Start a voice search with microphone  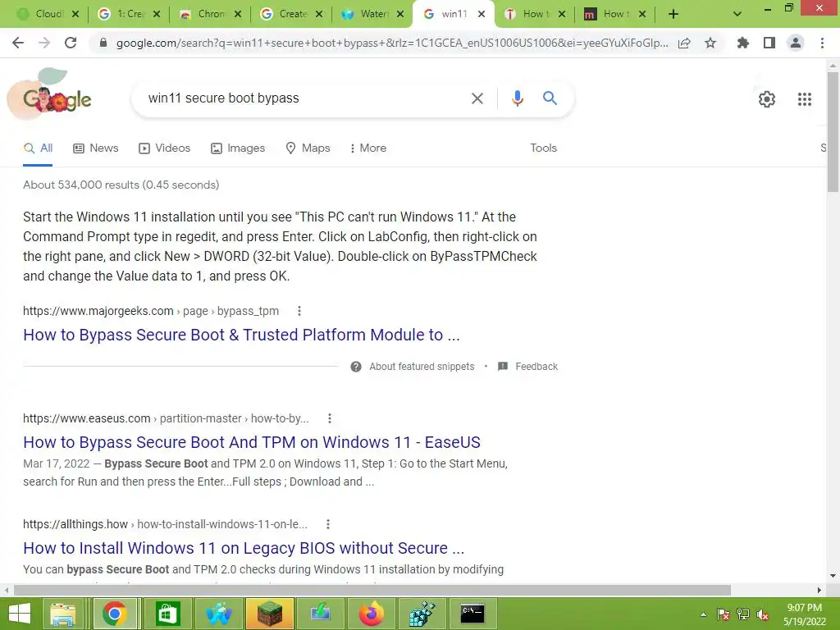tap(518, 98)
